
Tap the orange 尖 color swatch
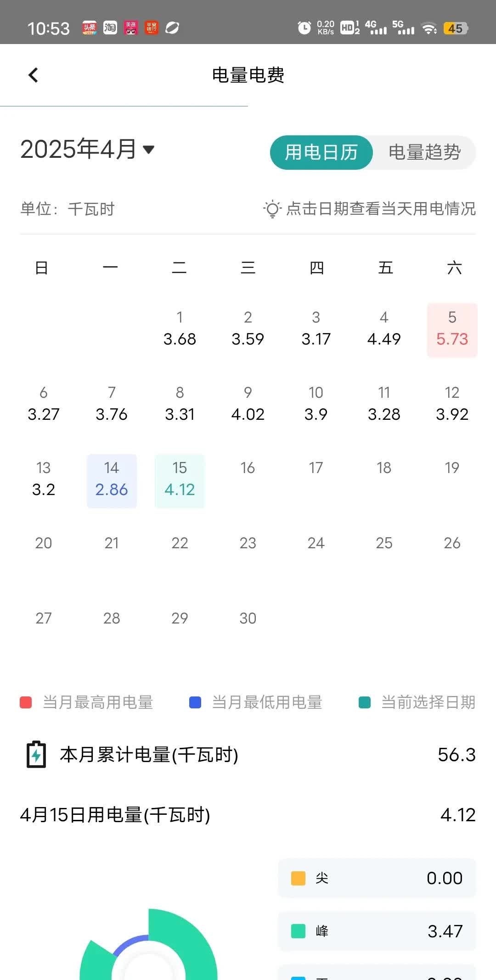point(299,878)
